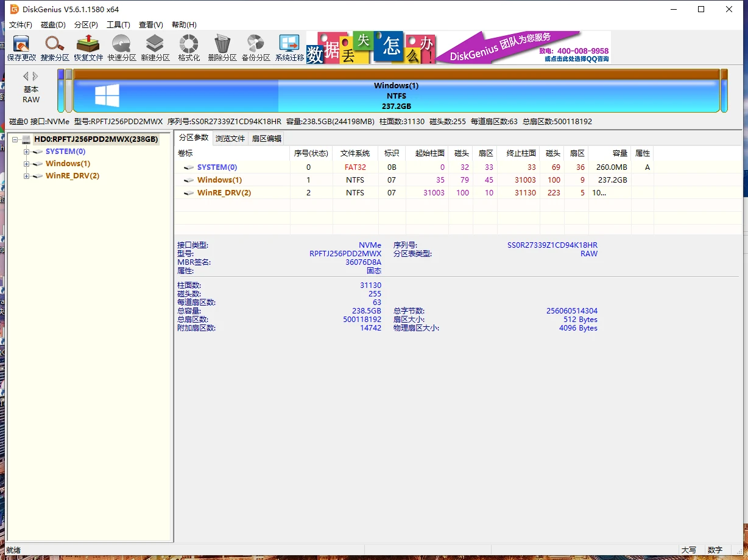Screen dimensions: 748x560
Task: Collapse the HD0:RPFTJ256PDD2MWX disk node
Action: point(15,139)
